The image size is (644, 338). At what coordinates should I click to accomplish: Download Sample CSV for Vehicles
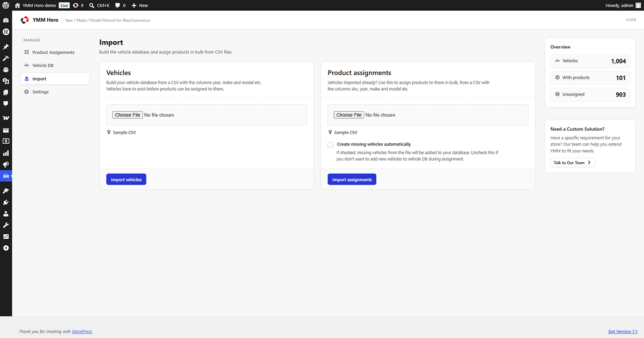(121, 132)
